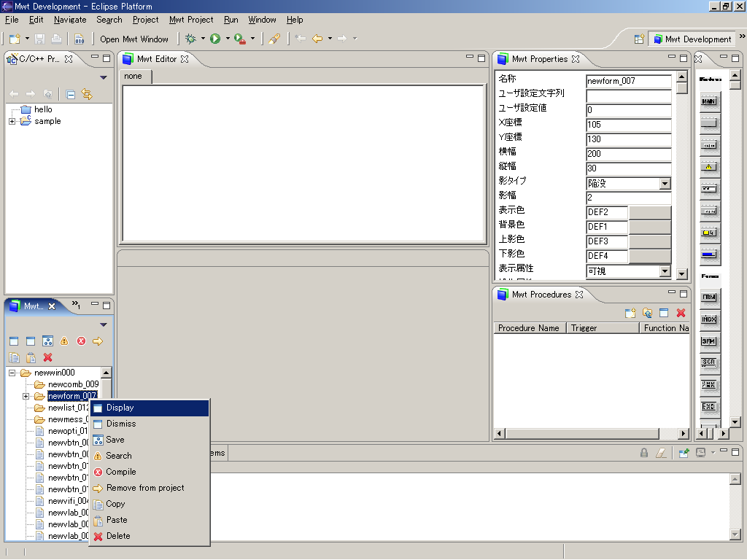Open the External Tools dropdown arrow
Viewport: 747px width, 560px height.
point(252,39)
